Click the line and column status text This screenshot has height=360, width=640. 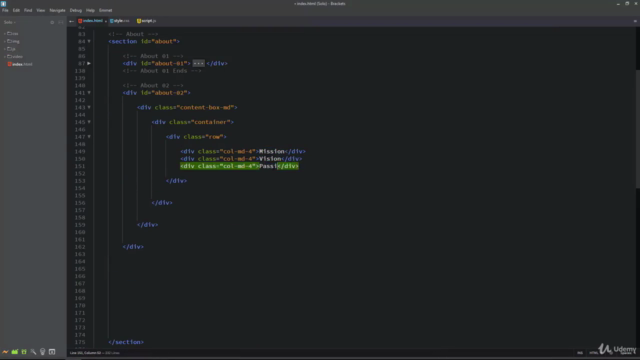[95, 353]
